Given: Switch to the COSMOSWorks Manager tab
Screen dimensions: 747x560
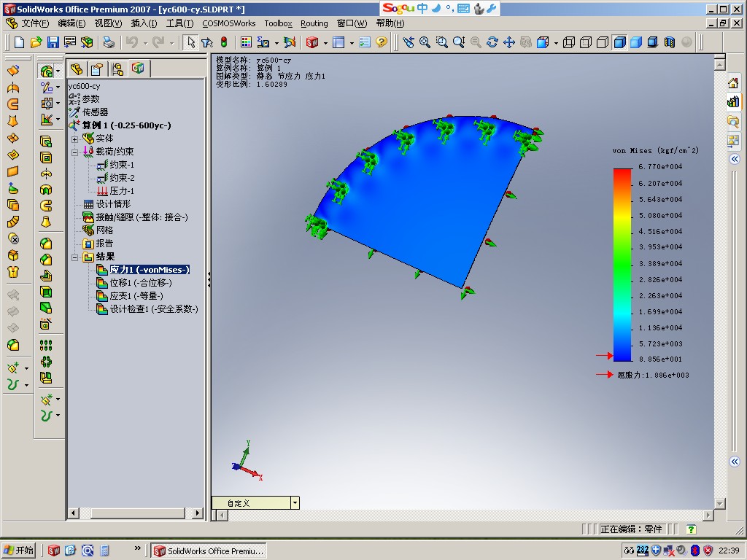Looking at the screenshot, I should point(138,69).
